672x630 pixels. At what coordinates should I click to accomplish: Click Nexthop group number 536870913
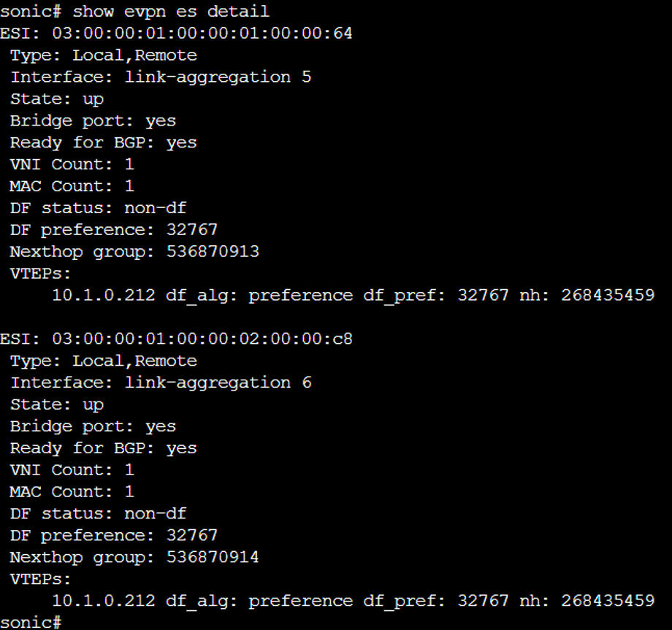click(213, 252)
